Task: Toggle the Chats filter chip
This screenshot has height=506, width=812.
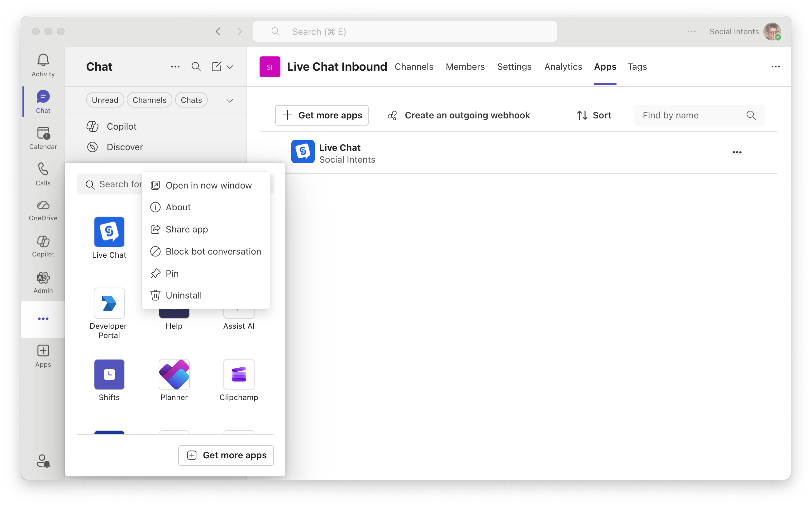Action: 191,100
